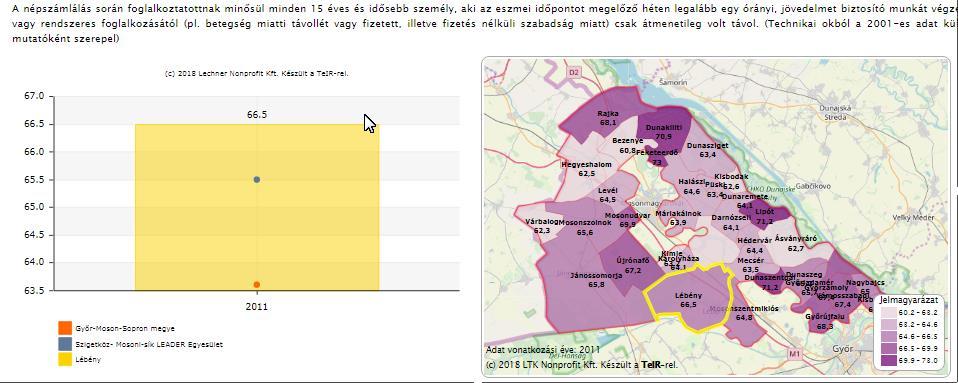Select Darnózseli 64,1 region on map
Image resolution: width=958 pixels, height=383 pixels.
click(731, 222)
